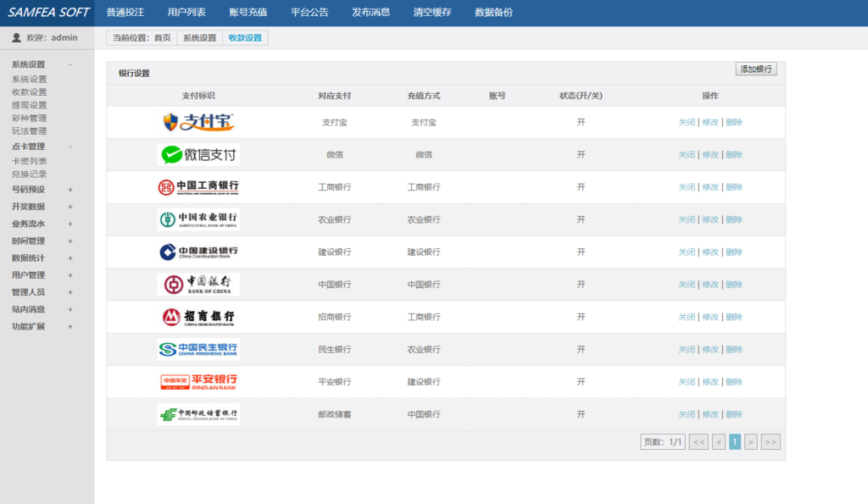Open 账号充值 in top navigation

[248, 12]
